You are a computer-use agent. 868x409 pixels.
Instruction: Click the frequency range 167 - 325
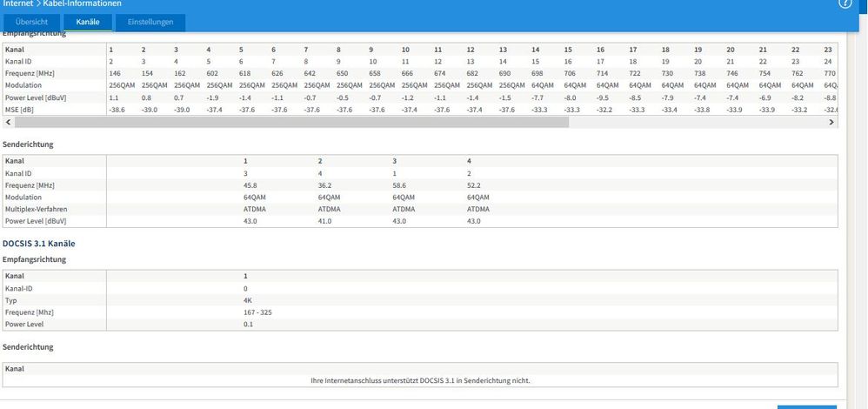click(257, 312)
